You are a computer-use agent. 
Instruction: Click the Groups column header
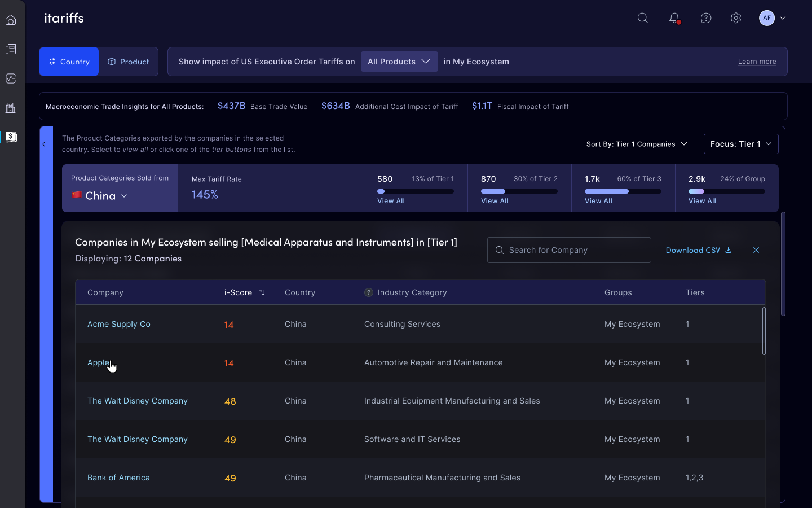618,292
